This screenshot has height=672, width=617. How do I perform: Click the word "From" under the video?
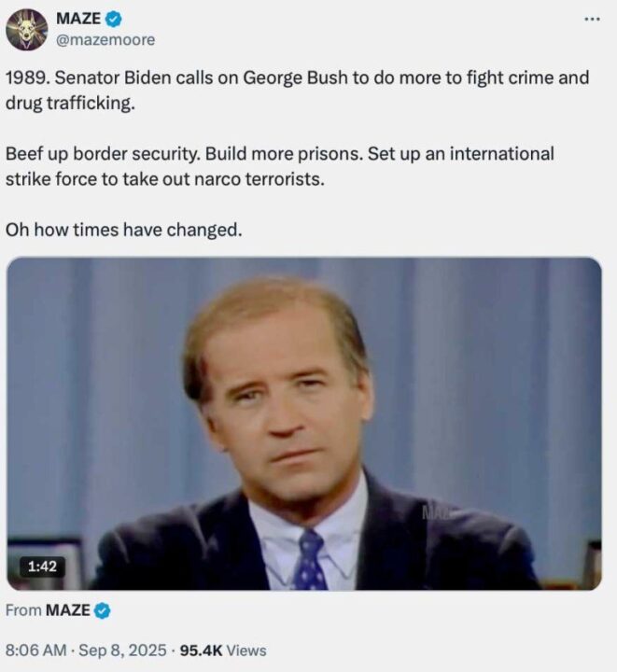coord(23,610)
